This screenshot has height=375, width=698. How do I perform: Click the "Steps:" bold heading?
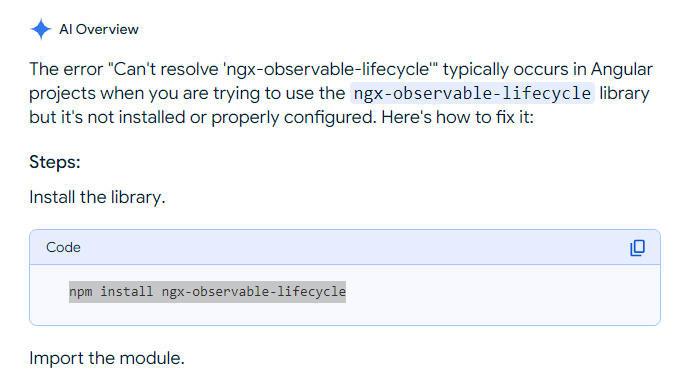55,162
